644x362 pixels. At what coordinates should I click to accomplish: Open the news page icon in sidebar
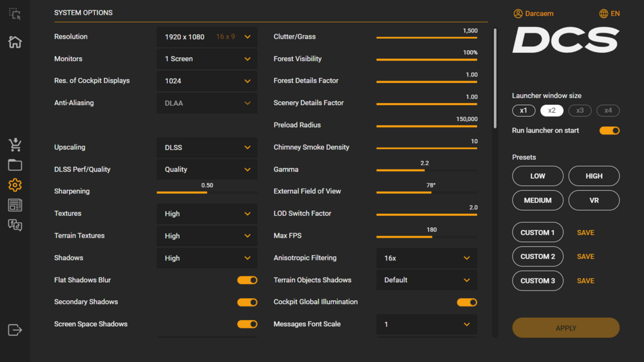(x=15, y=205)
